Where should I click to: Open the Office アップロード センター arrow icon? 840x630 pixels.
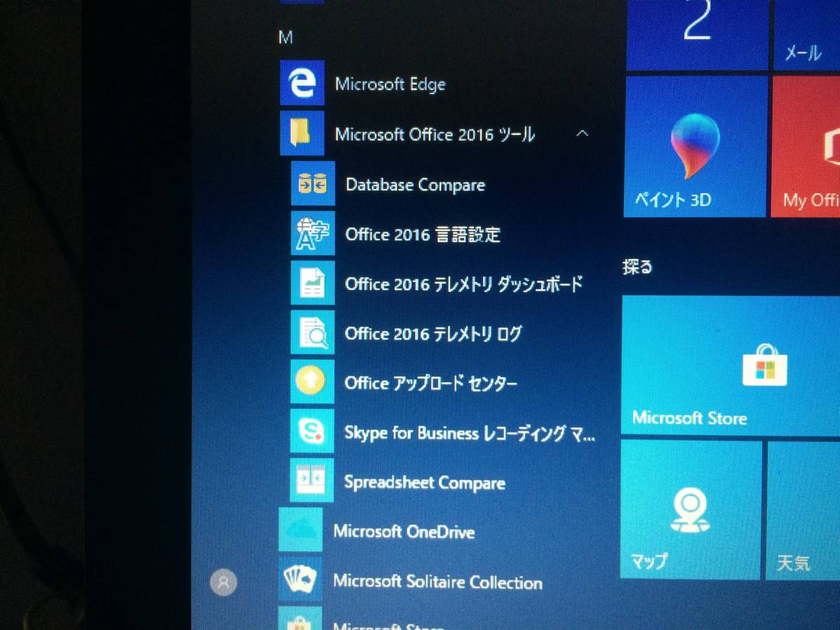click(312, 381)
